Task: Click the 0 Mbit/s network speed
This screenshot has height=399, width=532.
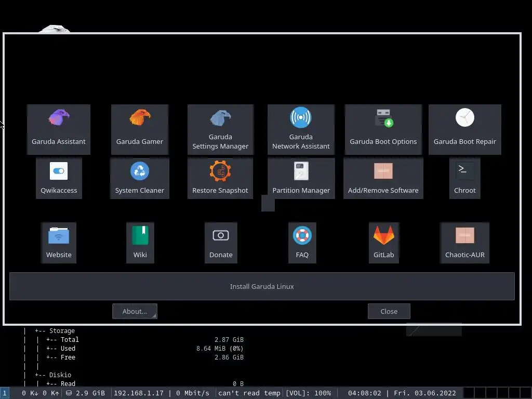Action: (193, 393)
